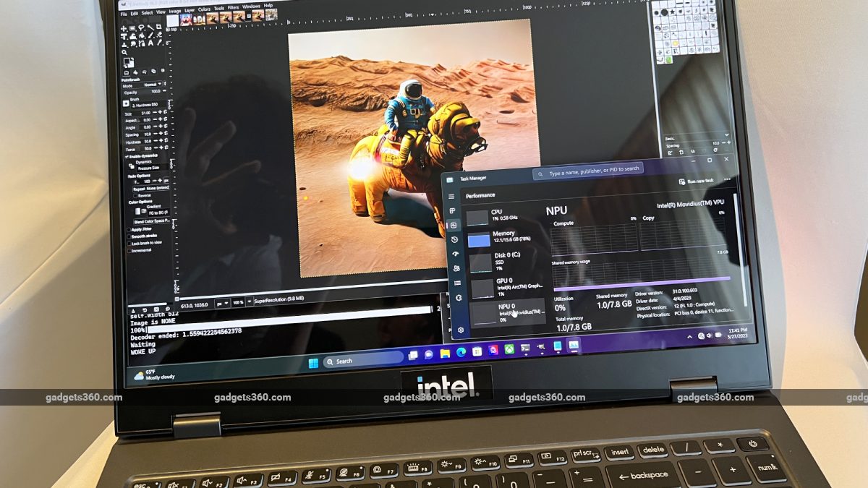Click the Task Manager search field
The height and width of the screenshot is (488, 868).
click(590, 169)
